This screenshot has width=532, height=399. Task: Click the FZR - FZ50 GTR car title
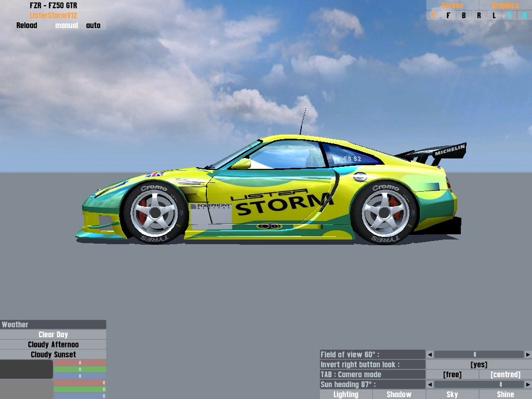(54, 5)
